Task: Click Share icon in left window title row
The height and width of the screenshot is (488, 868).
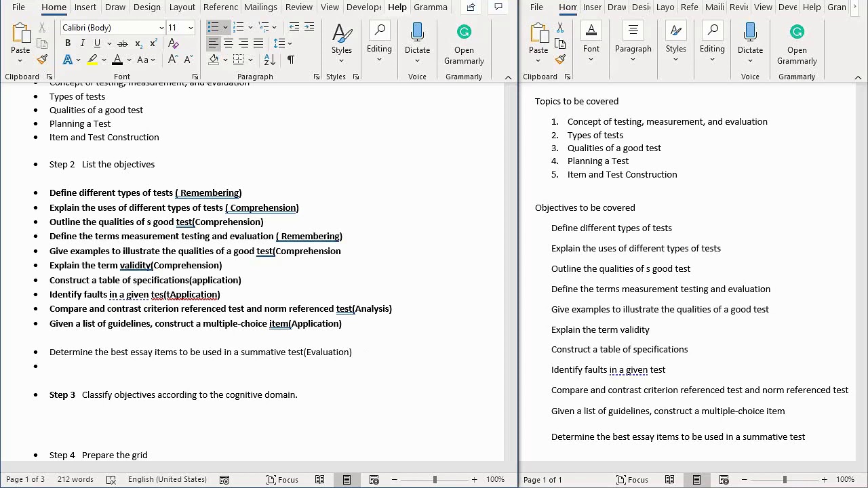Action: pyautogui.click(x=471, y=7)
